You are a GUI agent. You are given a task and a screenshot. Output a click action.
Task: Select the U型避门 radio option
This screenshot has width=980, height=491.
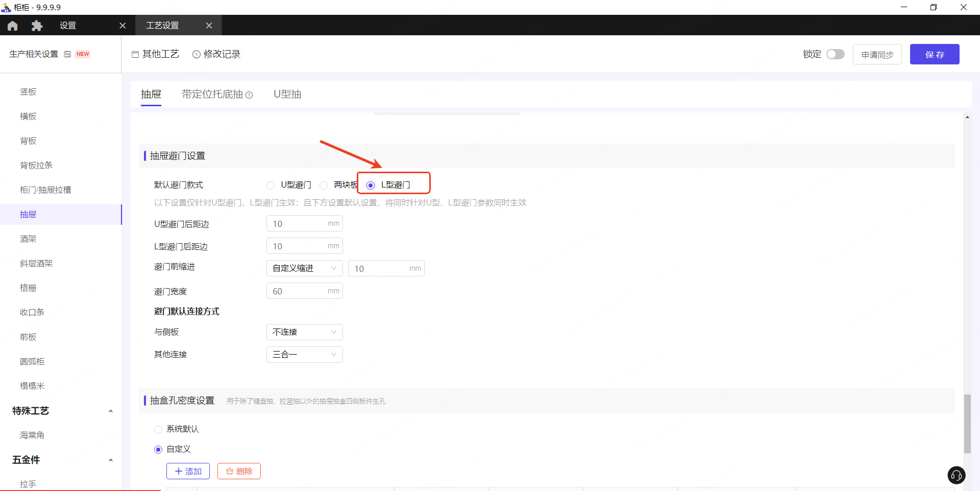coord(271,185)
